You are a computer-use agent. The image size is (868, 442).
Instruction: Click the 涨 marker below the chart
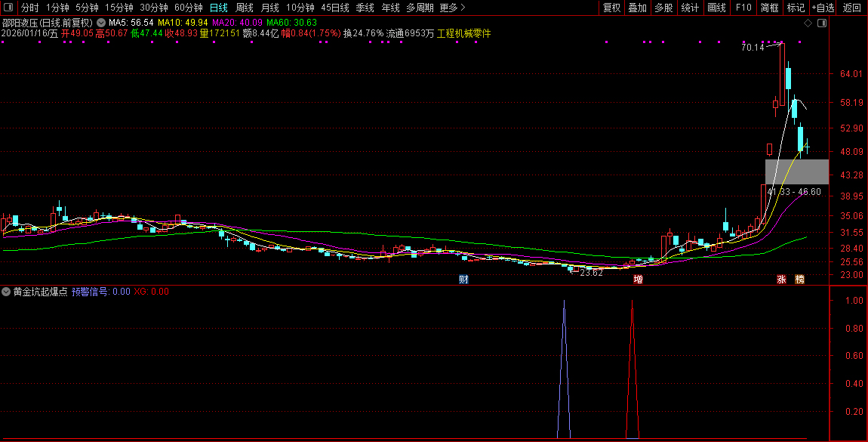click(782, 280)
